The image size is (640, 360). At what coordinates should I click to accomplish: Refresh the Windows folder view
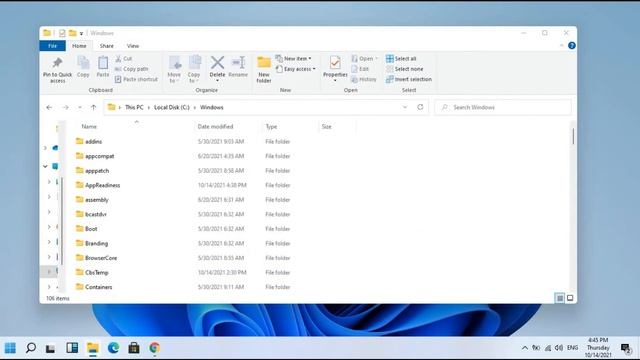420,107
